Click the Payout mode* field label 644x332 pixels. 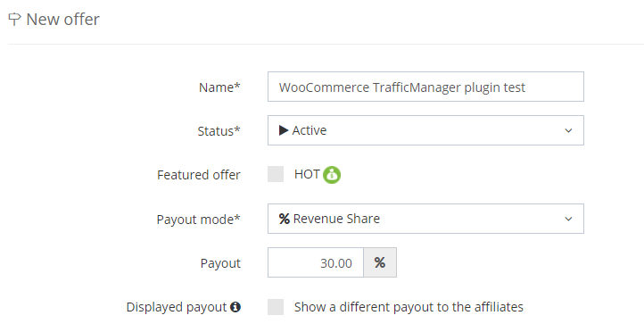(198, 220)
